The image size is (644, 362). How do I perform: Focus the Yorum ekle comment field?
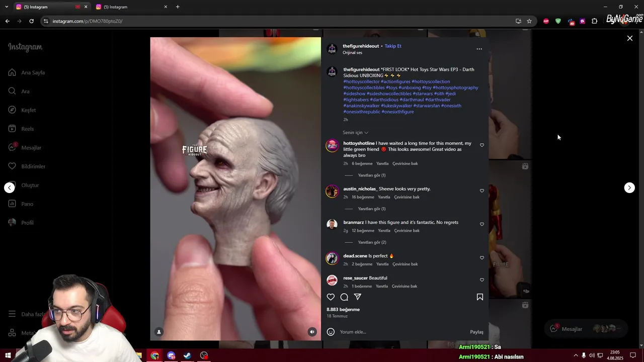[x=403, y=332]
